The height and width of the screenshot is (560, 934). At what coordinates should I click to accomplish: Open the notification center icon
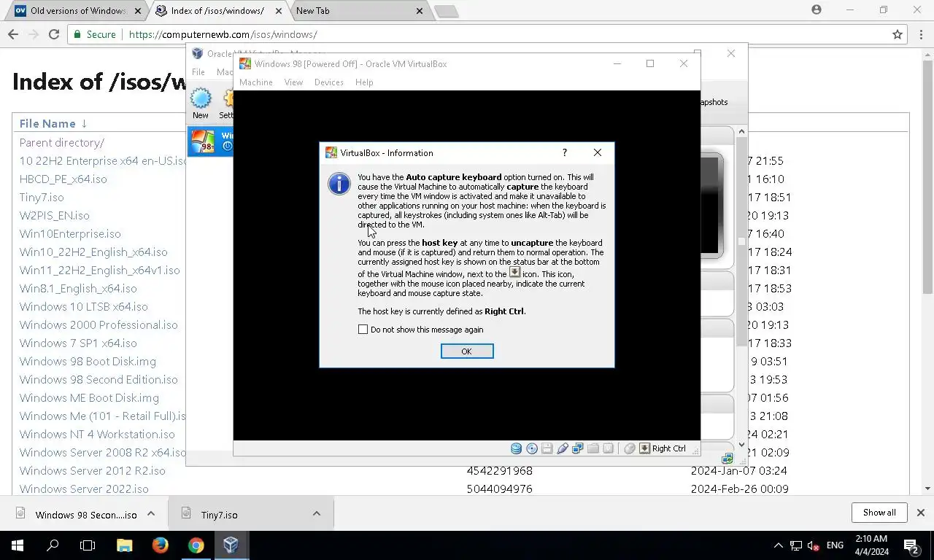point(911,545)
